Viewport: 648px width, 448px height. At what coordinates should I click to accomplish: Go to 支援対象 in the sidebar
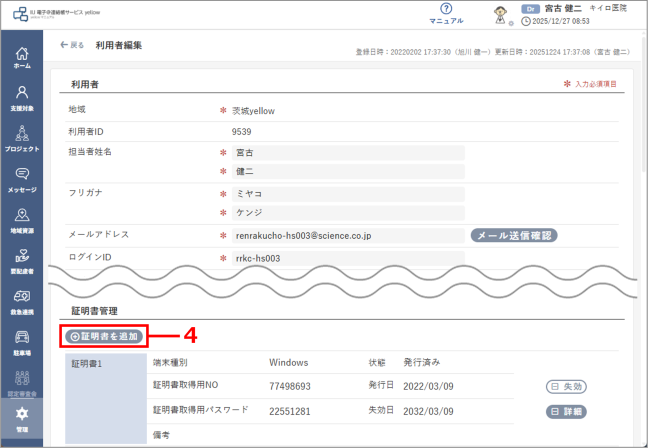click(x=21, y=98)
